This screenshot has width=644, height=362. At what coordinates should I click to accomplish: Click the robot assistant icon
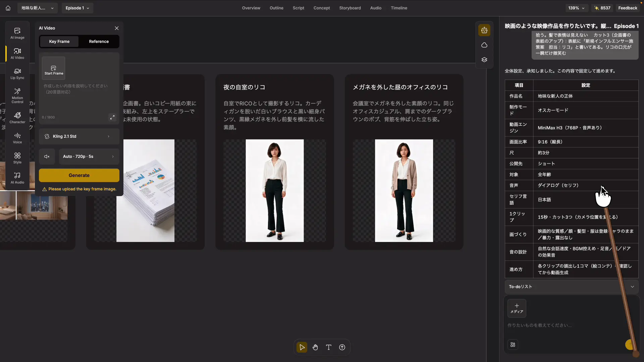(x=484, y=30)
